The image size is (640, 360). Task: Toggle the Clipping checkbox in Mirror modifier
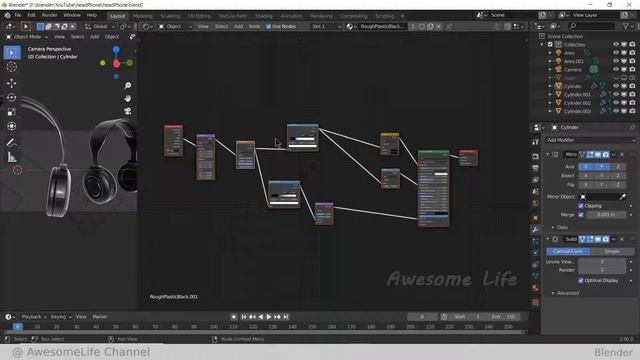(581, 206)
